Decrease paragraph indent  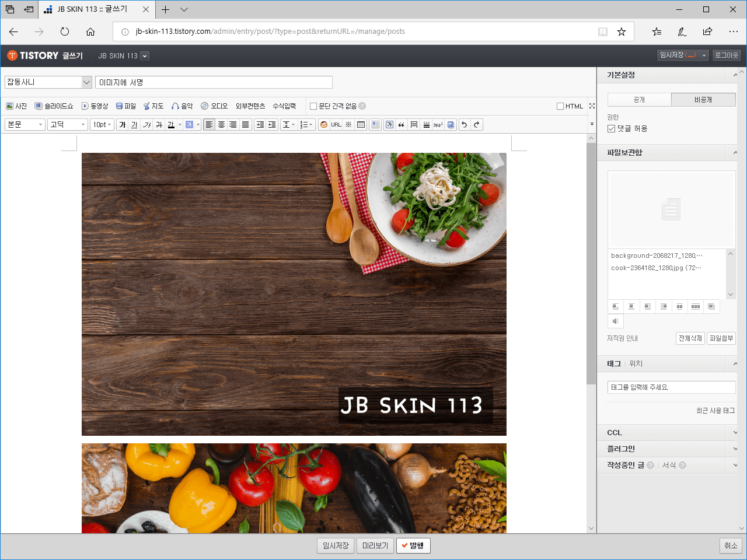272,125
